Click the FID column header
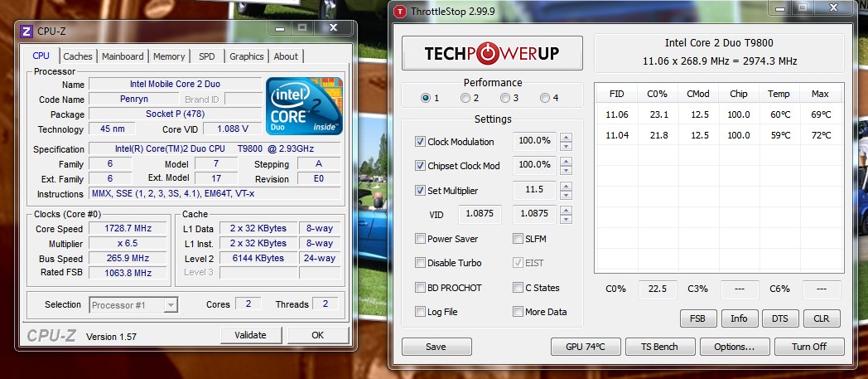 [617, 94]
